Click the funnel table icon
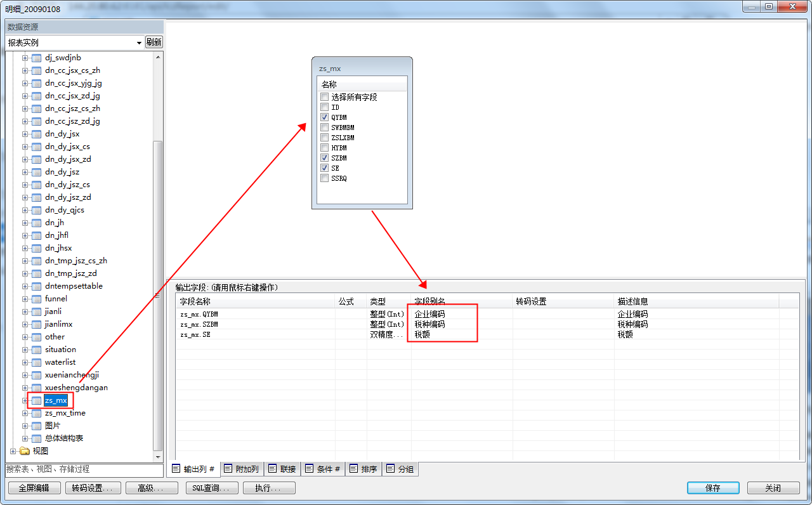Screen dimensions: 812x505 (36, 299)
